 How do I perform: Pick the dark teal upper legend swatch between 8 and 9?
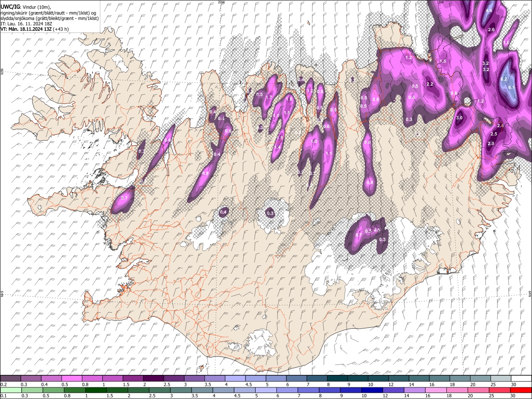pos(337,379)
